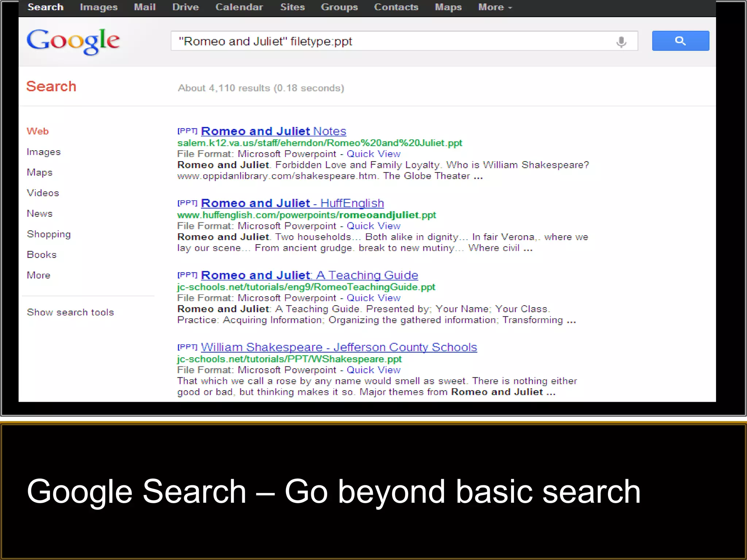This screenshot has height=560, width=747.
Task: Open Calendar in the top bar
Action: pyautogui.click(x=239, y=7)
